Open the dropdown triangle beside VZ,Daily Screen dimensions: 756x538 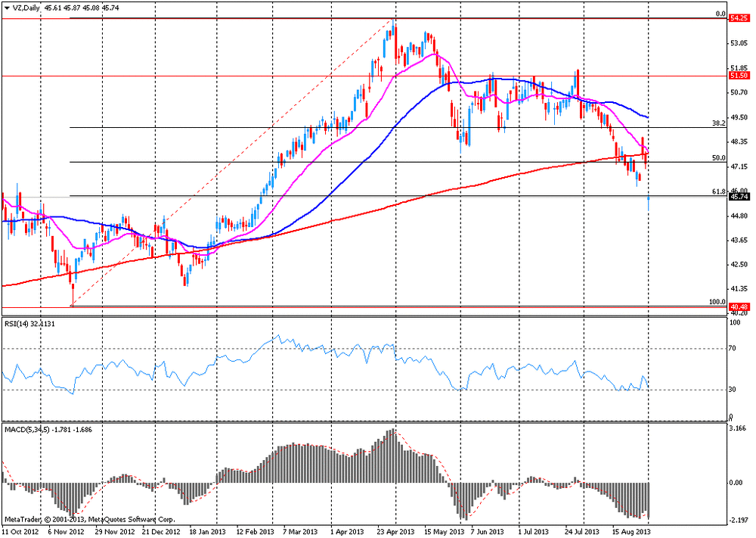point(7,8)
